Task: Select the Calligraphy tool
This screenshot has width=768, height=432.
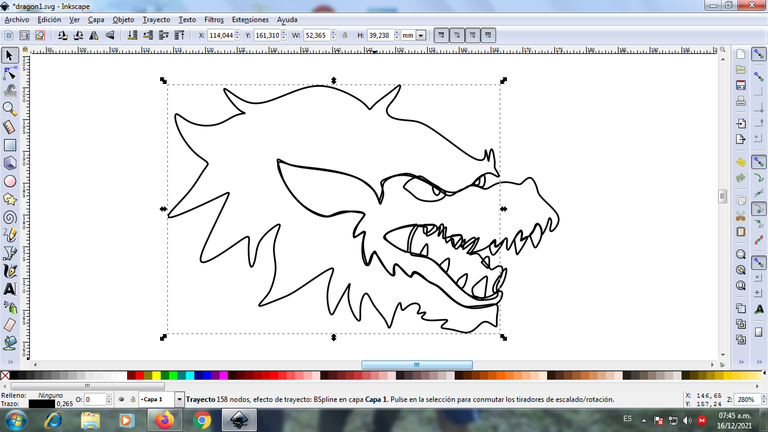Action: click(10, 271)
